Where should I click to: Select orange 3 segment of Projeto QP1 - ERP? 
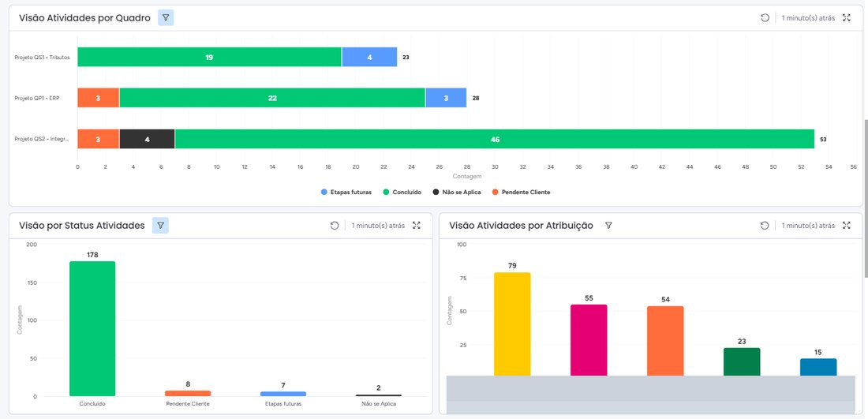[98, 98]
